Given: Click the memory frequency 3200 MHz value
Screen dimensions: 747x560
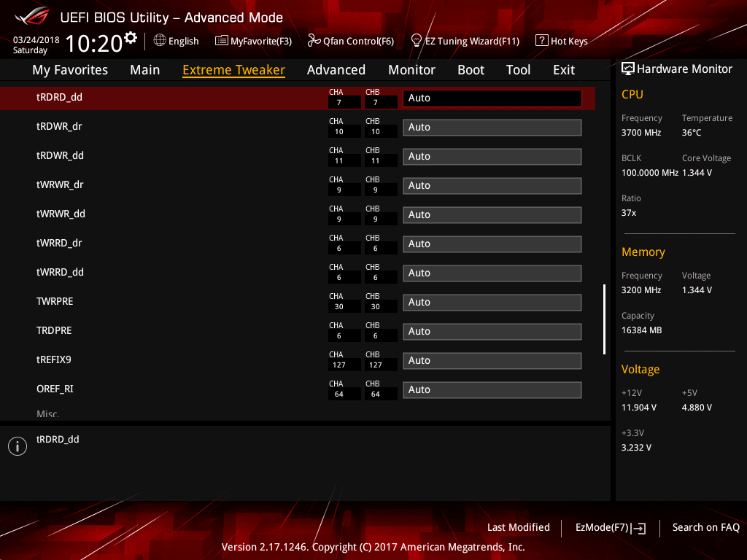Looking at the screenshot, I should click(x=641, y=290).
